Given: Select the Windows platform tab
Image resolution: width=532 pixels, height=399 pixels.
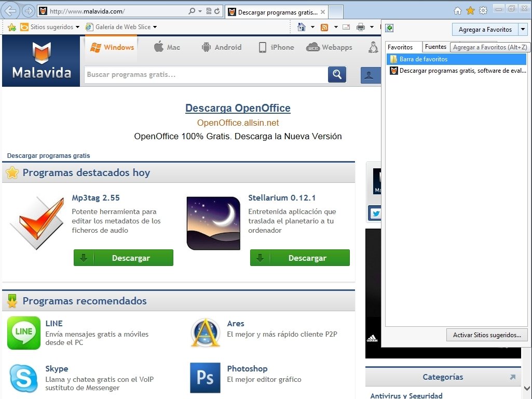Looking at the screenshot, I should click(x=112, y=47).
